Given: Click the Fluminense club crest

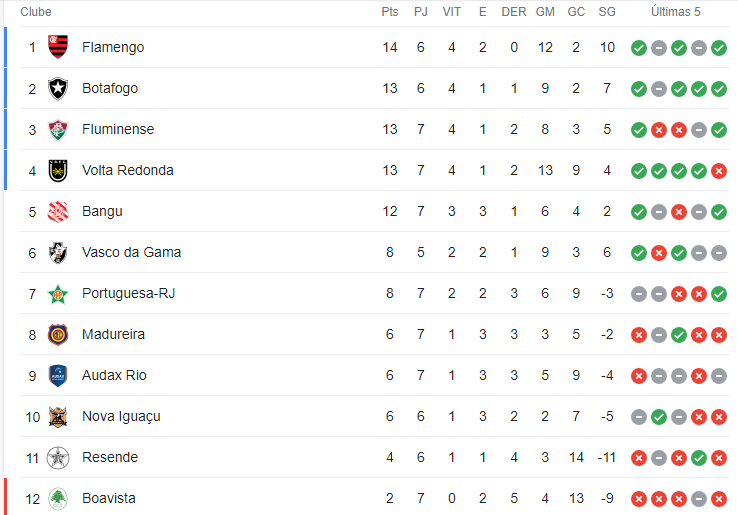Looking at the screenshot, I should click(x=58, y=129).
